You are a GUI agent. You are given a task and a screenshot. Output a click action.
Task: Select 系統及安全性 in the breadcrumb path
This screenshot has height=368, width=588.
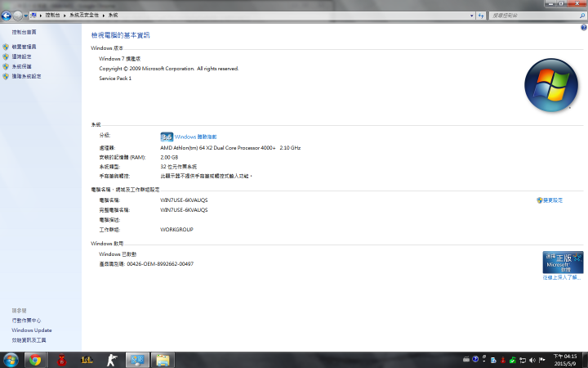[x=84, y=15]
